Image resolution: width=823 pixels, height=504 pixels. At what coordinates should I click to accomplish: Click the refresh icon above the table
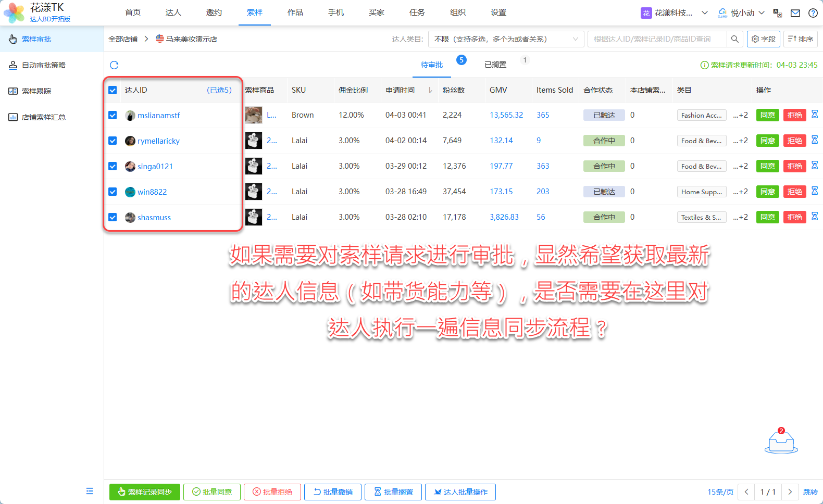pyautogui.click(x=114, y=65)
